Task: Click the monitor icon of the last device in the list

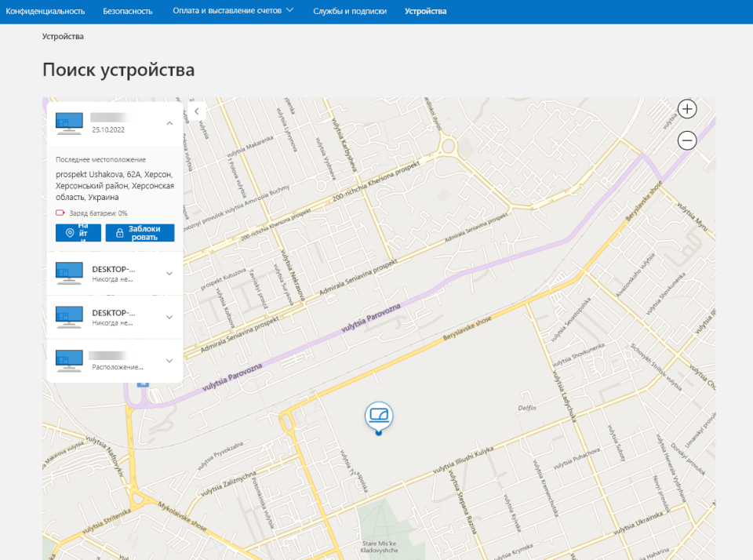Action: [x=69, y=360]
